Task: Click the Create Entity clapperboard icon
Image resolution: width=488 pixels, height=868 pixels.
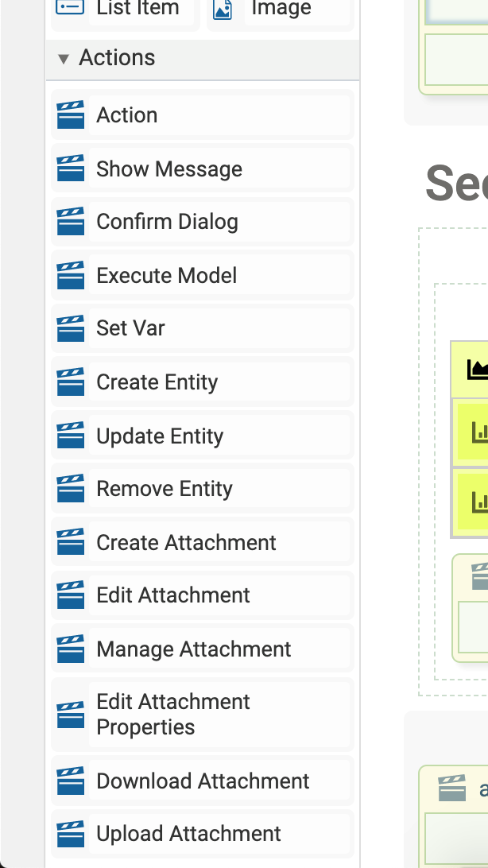Action: (x=71, y=382)
